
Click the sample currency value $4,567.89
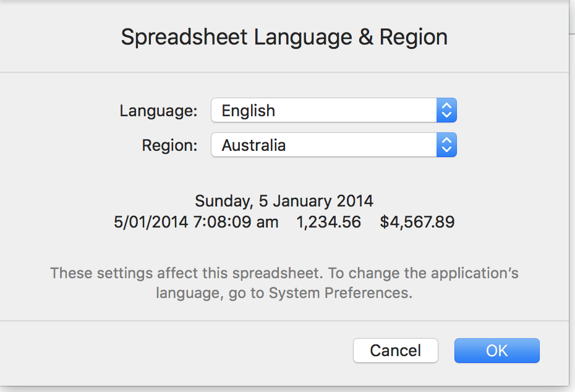[417, 222]
